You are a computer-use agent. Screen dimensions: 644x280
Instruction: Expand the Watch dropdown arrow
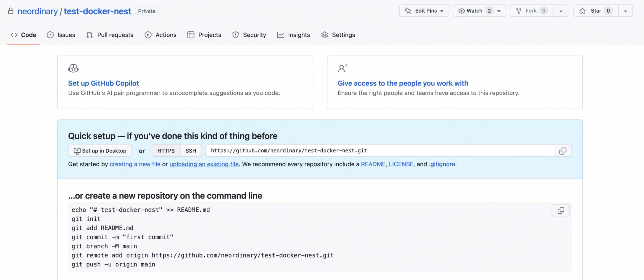(x=499, y=11)
